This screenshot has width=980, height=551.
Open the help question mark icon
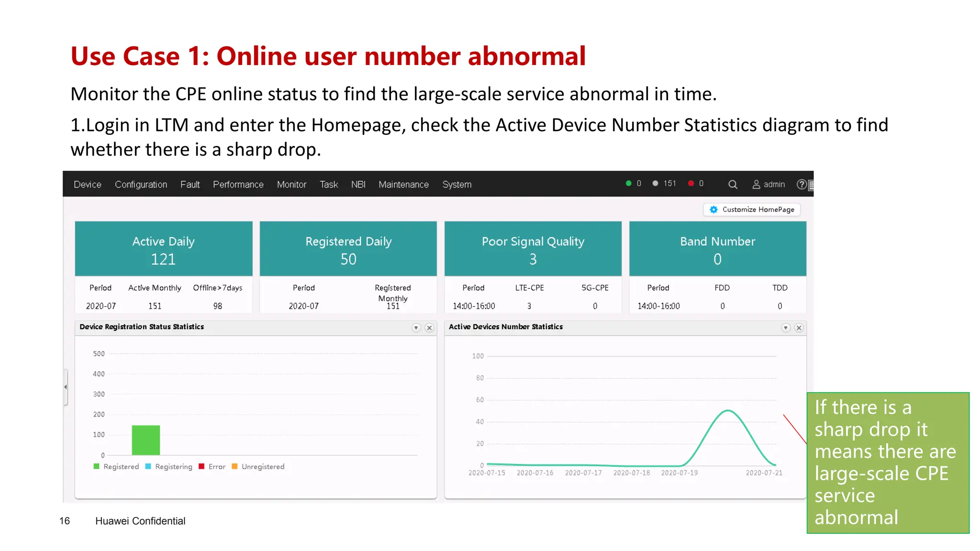802,184
